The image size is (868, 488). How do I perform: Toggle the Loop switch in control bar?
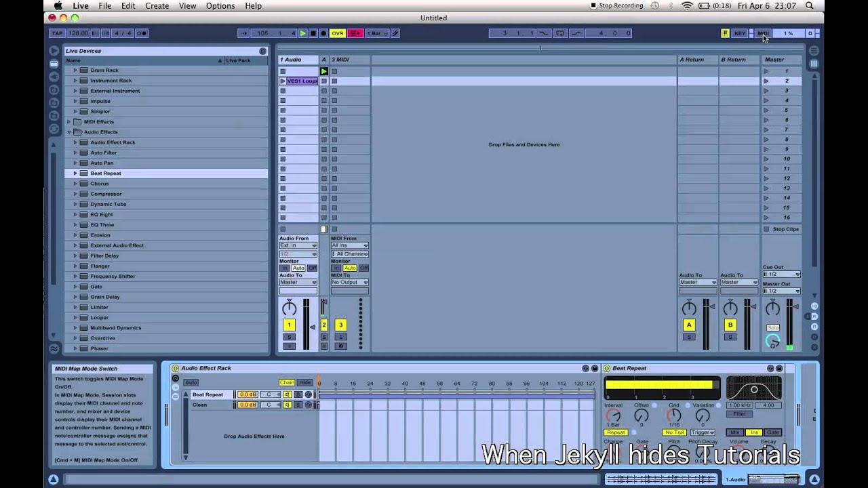point(559,33)
